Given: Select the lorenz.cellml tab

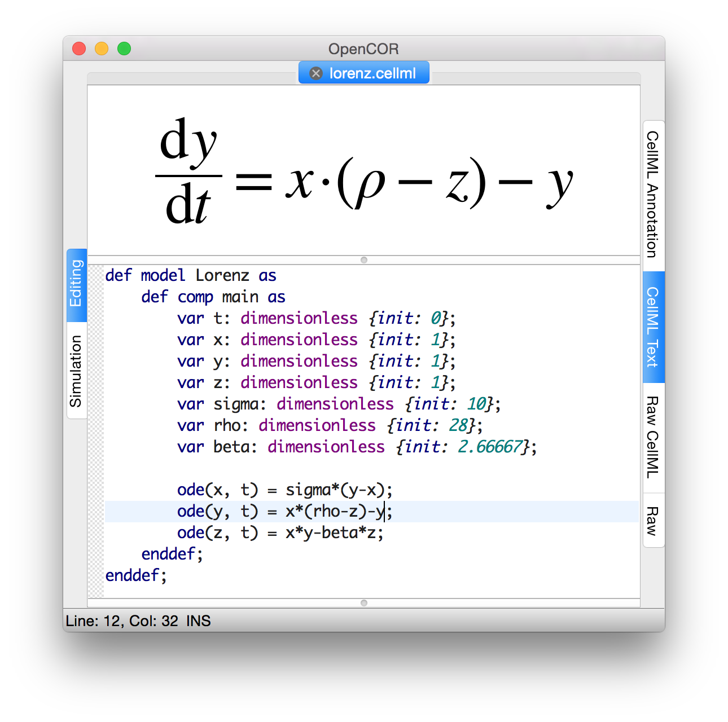Looking at the screenshot, I should [x=364, y=73].
